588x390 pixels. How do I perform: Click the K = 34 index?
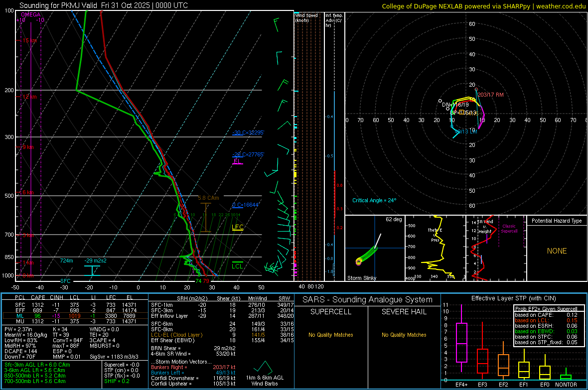click(x=60, y=329)
